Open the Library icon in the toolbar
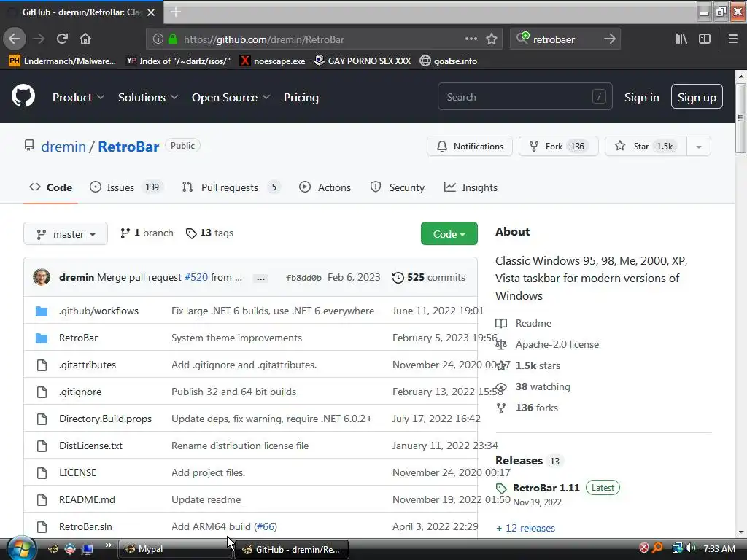747x560 pixels. [x=681, y=39]
